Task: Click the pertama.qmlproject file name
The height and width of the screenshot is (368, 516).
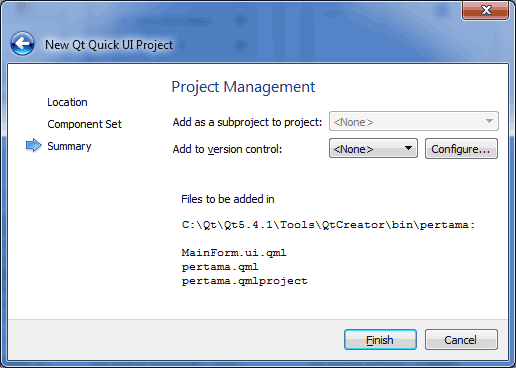Action: pos(244,281)
